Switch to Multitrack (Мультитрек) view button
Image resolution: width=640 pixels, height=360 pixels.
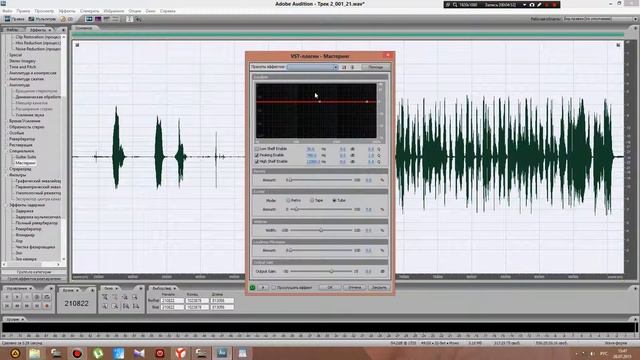[x=42, y=19]
